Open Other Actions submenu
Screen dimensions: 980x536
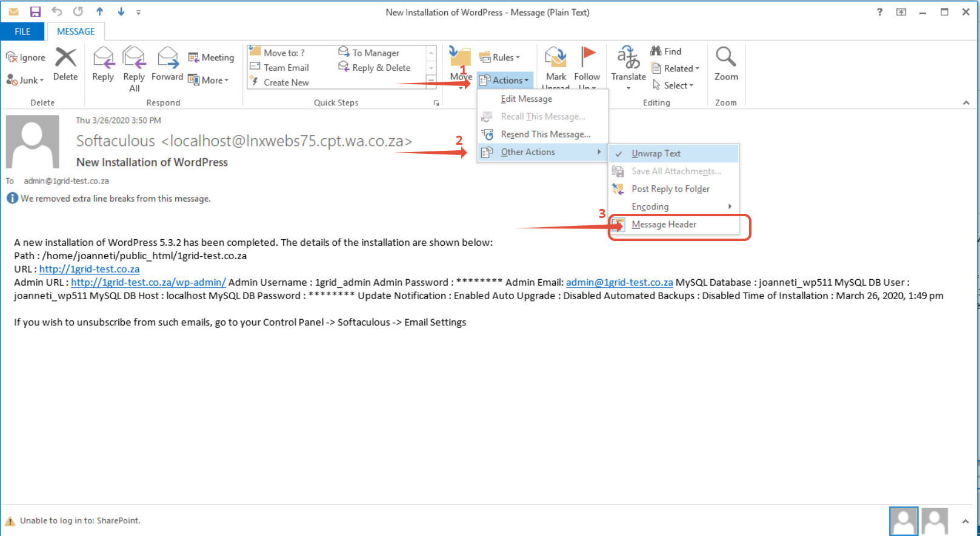pyautogui.click(x=542, y=152)
